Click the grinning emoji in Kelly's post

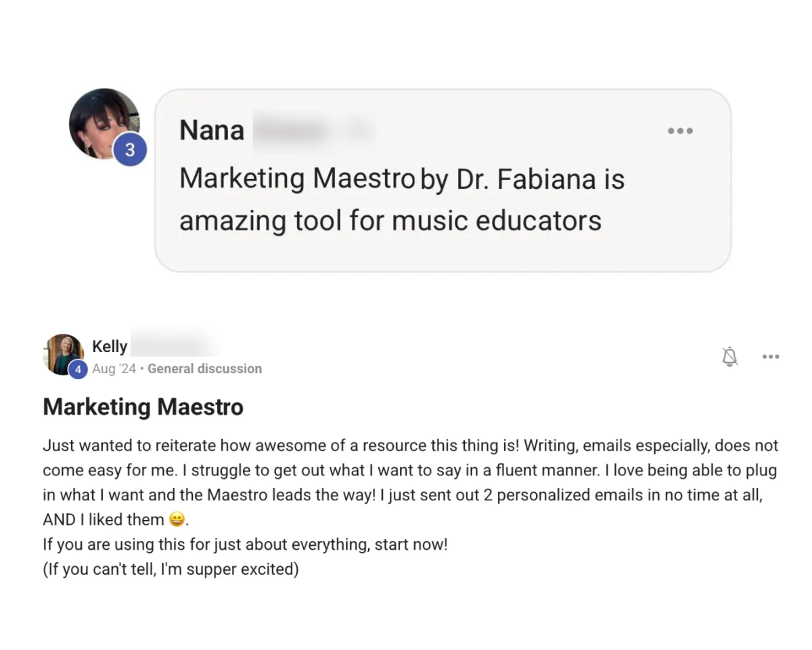[x=177, y=520]
